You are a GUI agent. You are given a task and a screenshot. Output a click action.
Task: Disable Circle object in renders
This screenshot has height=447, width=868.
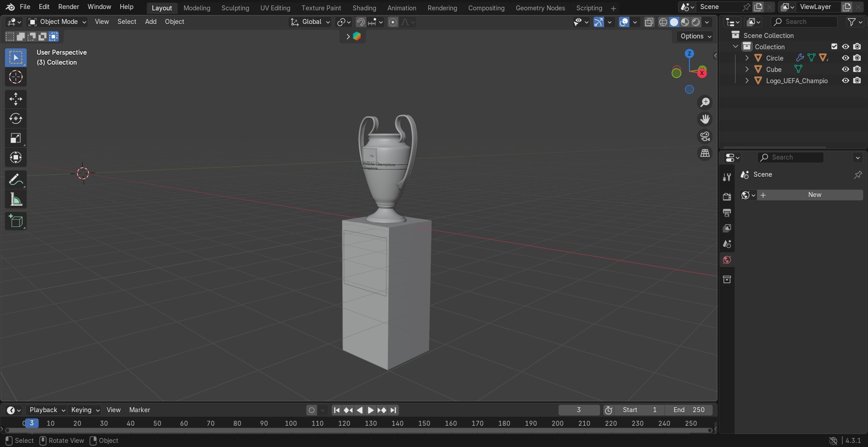coord(857,58)
